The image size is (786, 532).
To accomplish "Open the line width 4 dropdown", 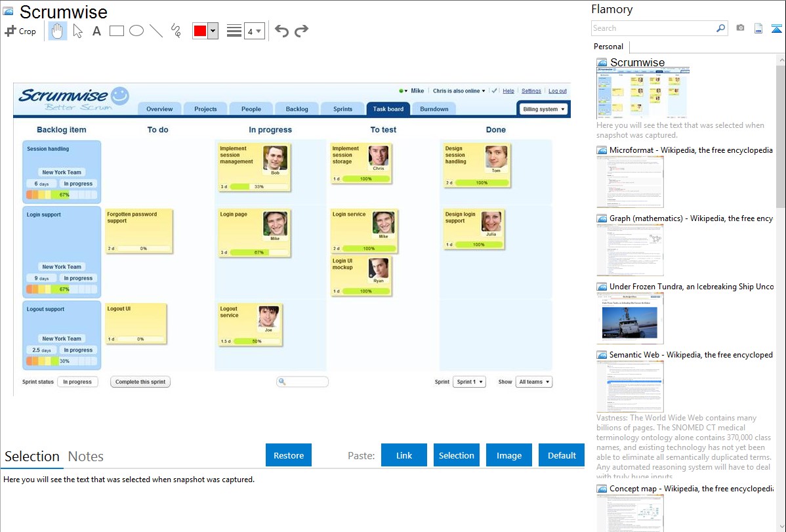I will 254,31.
